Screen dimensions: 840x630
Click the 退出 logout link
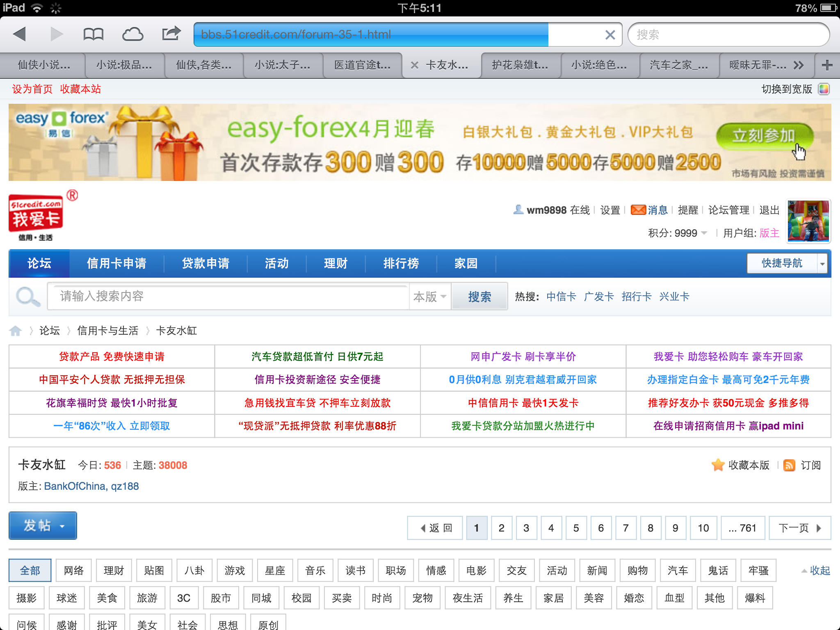[x=769, y=210]
